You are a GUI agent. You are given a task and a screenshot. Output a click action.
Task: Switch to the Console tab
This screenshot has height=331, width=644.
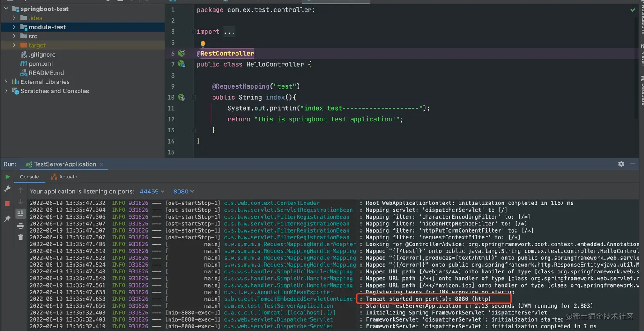pos(29,177)
